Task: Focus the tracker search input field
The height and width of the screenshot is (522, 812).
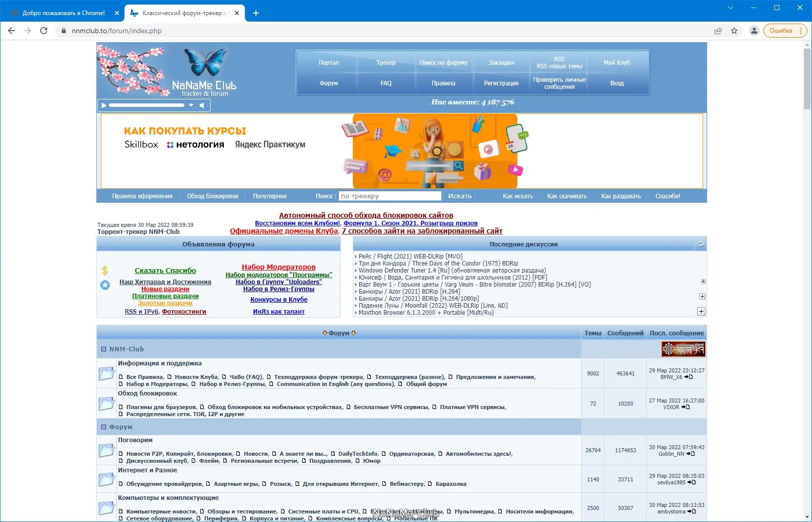Action: pyautogui.click(x=390, y=196)
